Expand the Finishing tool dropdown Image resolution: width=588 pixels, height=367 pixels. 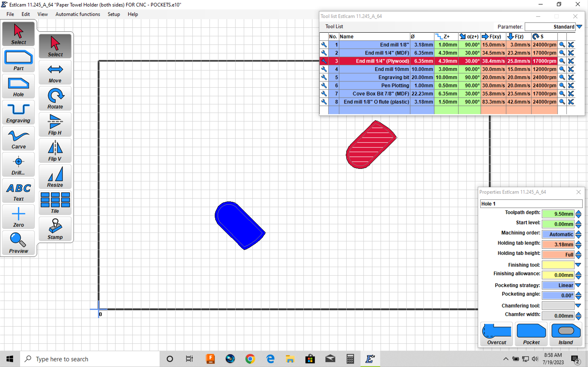(578, 265)
